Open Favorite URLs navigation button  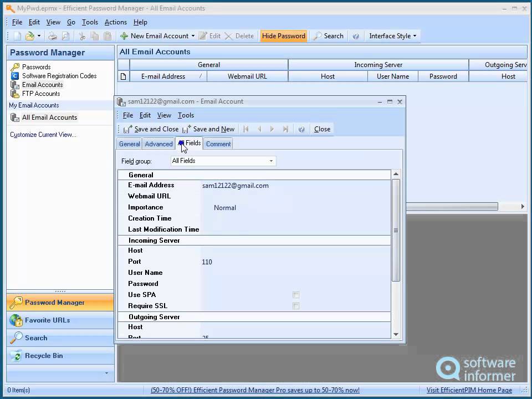tap(60, 320)
